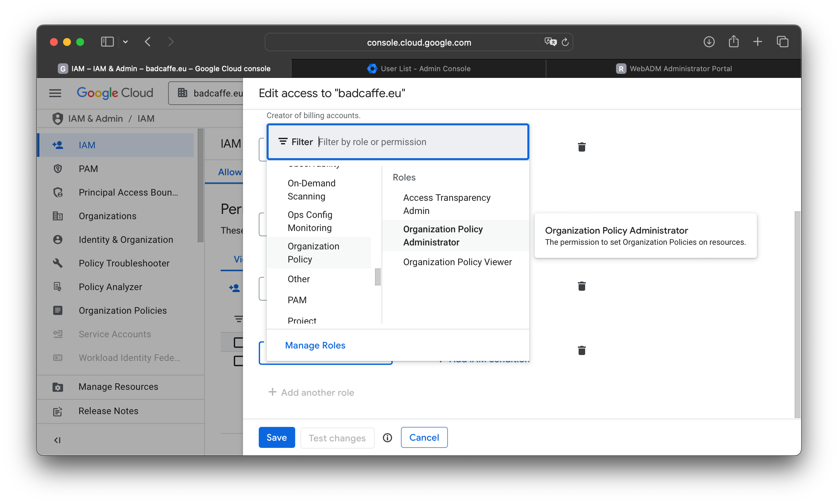Click the IAM & Admin shield icon
The width and height of the screenshot is (838, 504).
58,118
